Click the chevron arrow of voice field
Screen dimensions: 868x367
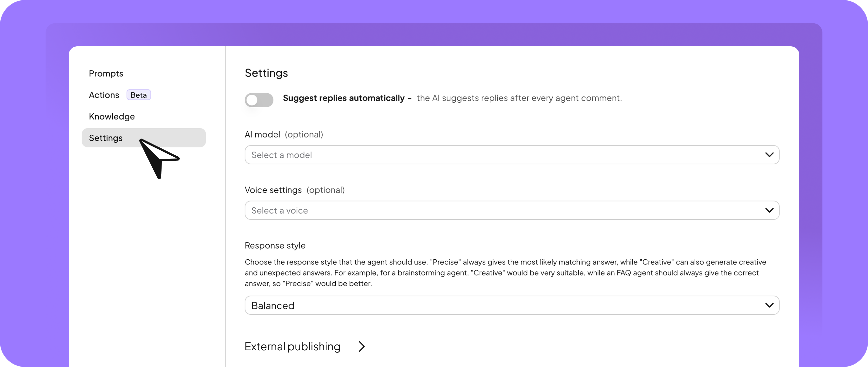[769, 210]
